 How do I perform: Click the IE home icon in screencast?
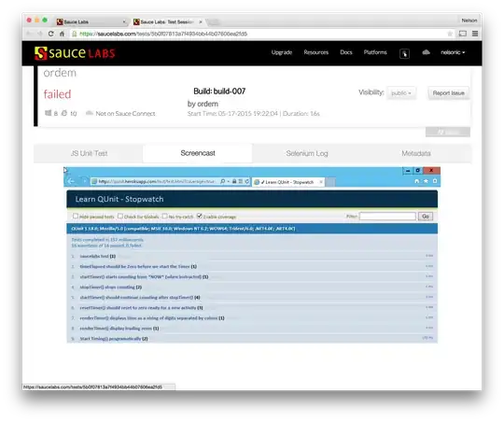coord(417,181)
